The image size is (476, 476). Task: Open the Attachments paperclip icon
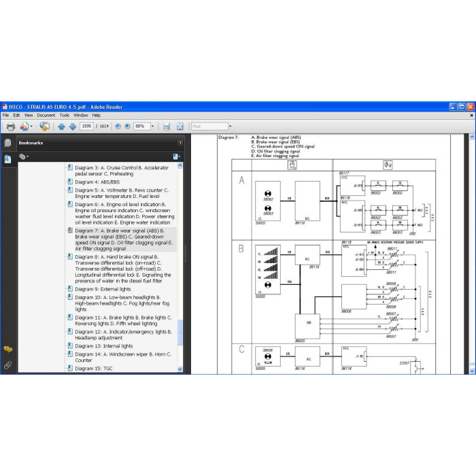(8, 365)
